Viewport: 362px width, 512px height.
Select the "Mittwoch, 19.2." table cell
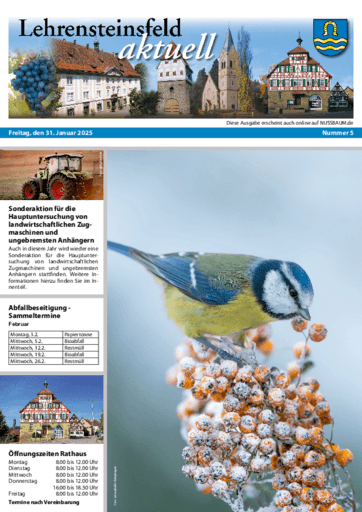[36, 354]
